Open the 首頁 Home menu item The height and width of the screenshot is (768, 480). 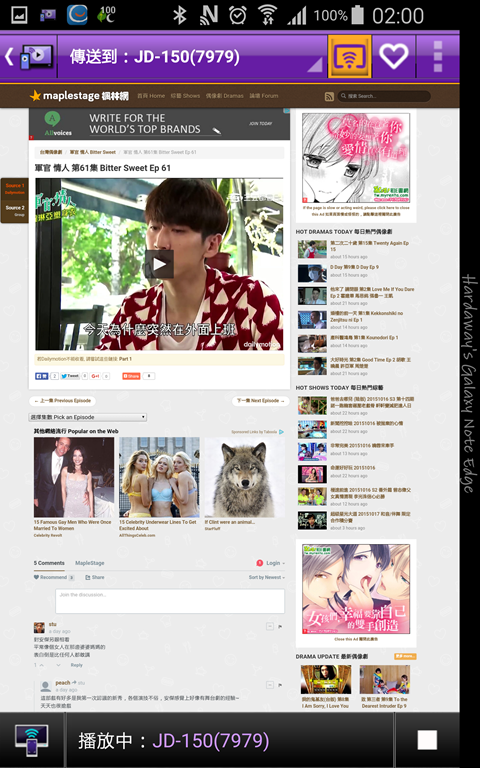click(151, 96)
